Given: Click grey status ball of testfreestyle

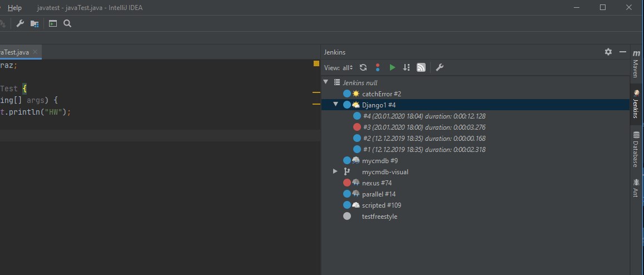Looking at the screenshot, I should click(x=347, y=216).
